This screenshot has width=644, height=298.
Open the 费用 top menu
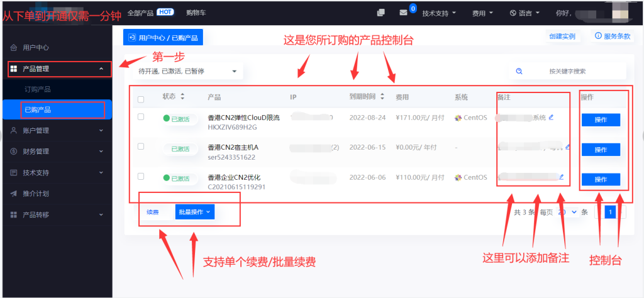coord(482,13)
